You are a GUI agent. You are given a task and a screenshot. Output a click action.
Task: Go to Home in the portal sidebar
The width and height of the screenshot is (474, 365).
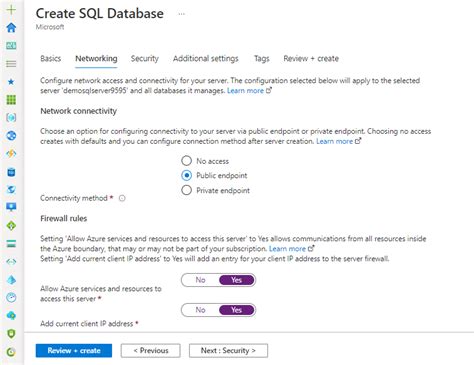11,27
